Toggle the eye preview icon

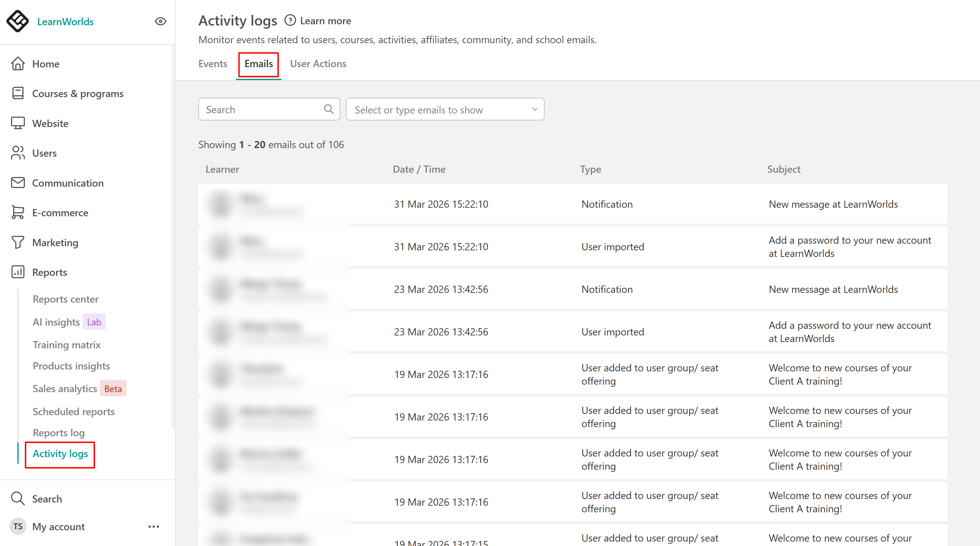pyautogui.click(x=160, y=21)
